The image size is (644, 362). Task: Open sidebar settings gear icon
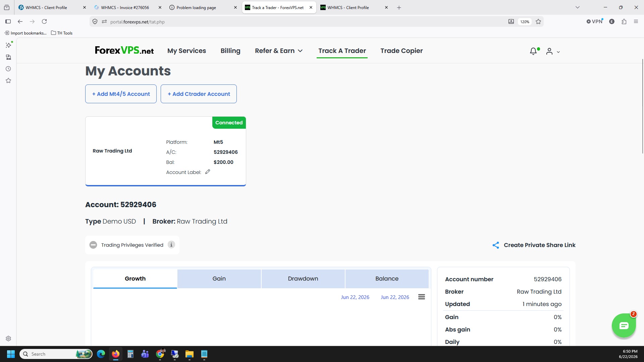(8, 339)
